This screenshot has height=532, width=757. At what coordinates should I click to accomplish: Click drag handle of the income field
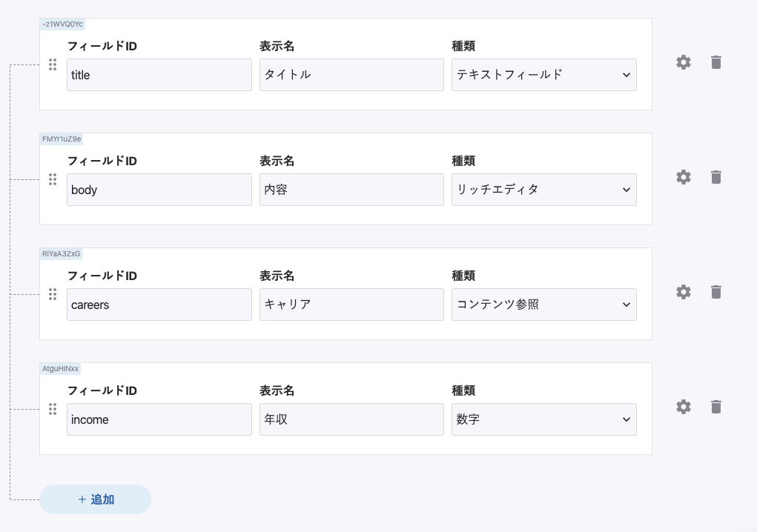[53, 409]
